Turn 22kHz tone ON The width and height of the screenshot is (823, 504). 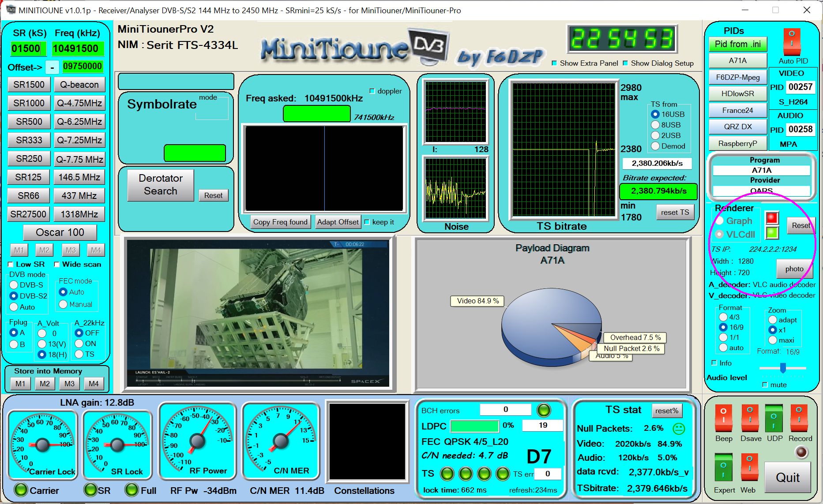[x=79, y=343]
